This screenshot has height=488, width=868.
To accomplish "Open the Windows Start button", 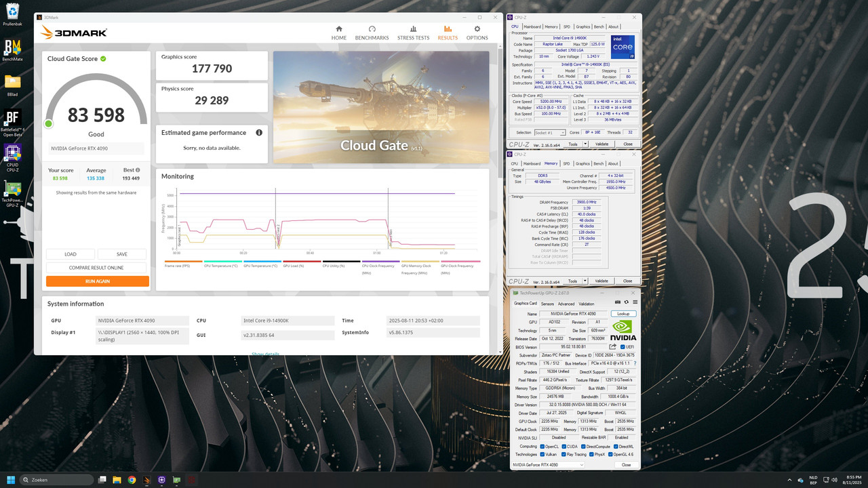I will (x=11, y=480).
